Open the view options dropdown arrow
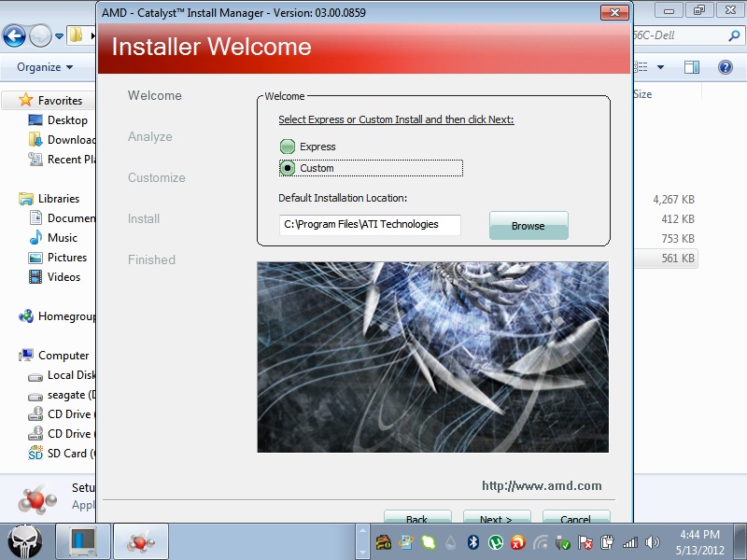Image resolution: width=747 pixels, height=560 pixels. pyautogui.click(x=661, y=67)
